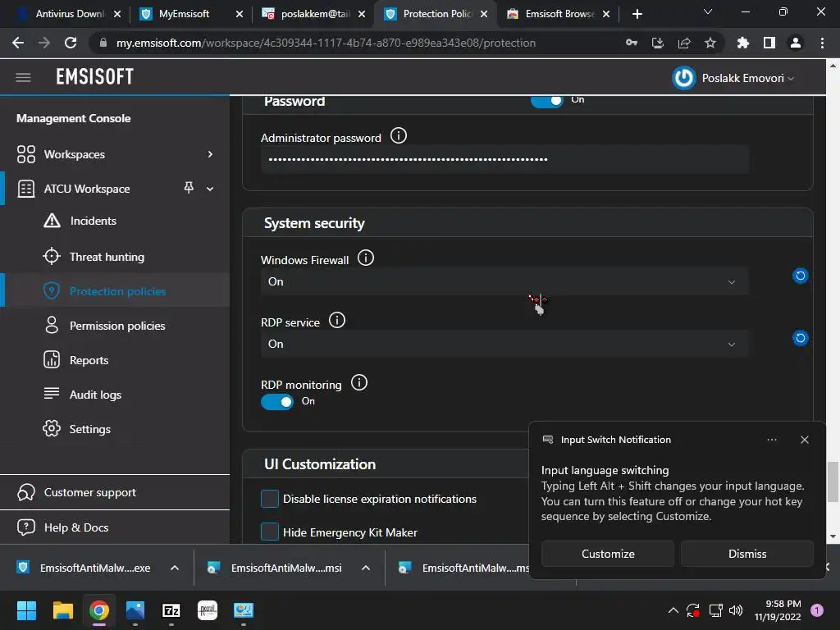Unpin the ATCU Workspace pin icon
The image size is (840, 630).
pyautogui.click(x=189, y=188)
